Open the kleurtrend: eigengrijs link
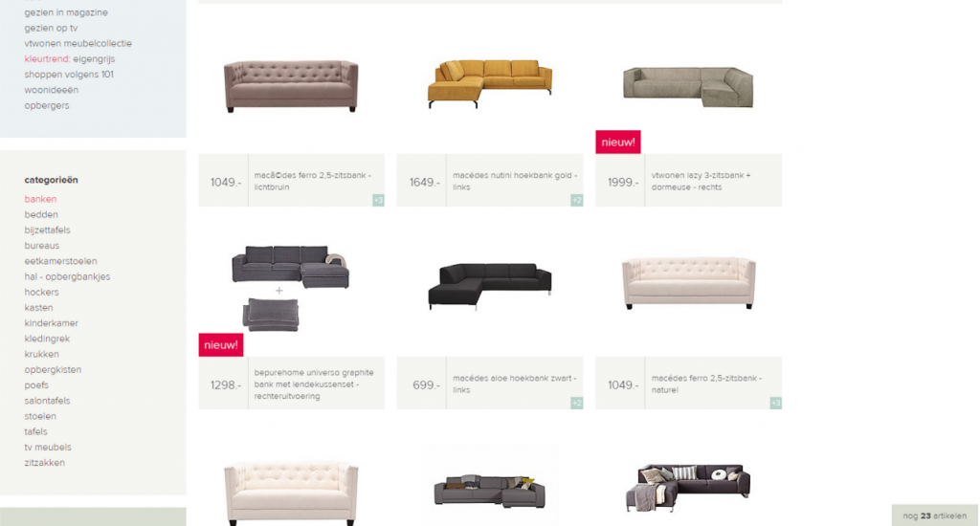 pos(69,59)
